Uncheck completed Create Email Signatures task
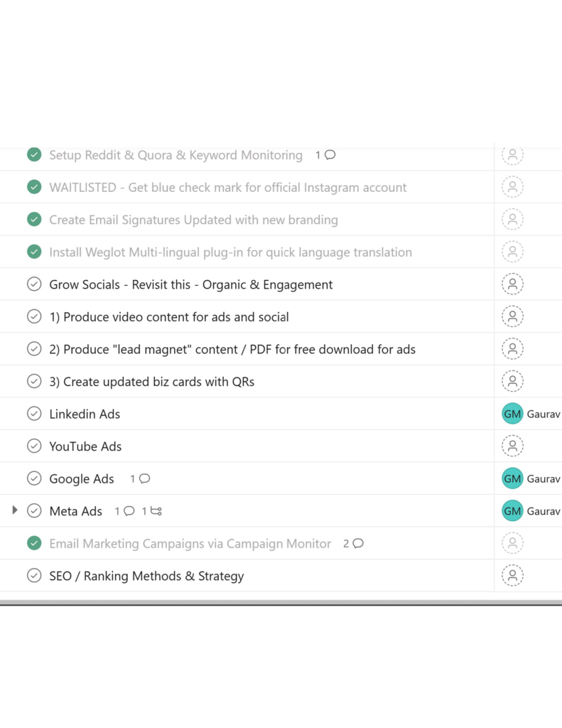Screen dimensions: 562x728 click(34, 219)
